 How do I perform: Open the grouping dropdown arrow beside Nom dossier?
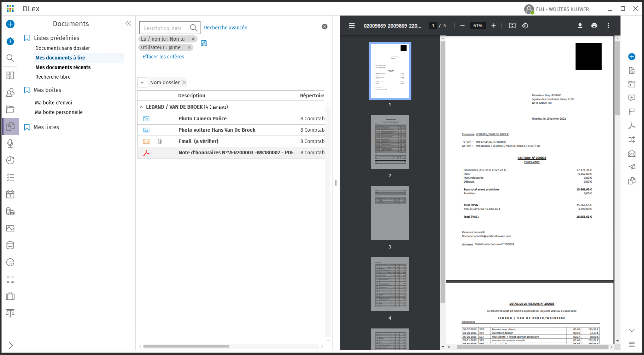click(x=142, y=82)
